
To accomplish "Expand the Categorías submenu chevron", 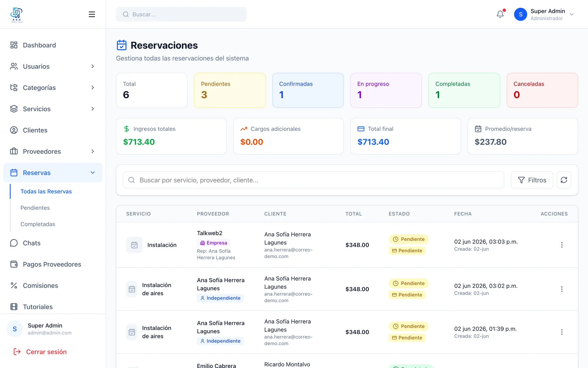I will click(x=93, y=88).
